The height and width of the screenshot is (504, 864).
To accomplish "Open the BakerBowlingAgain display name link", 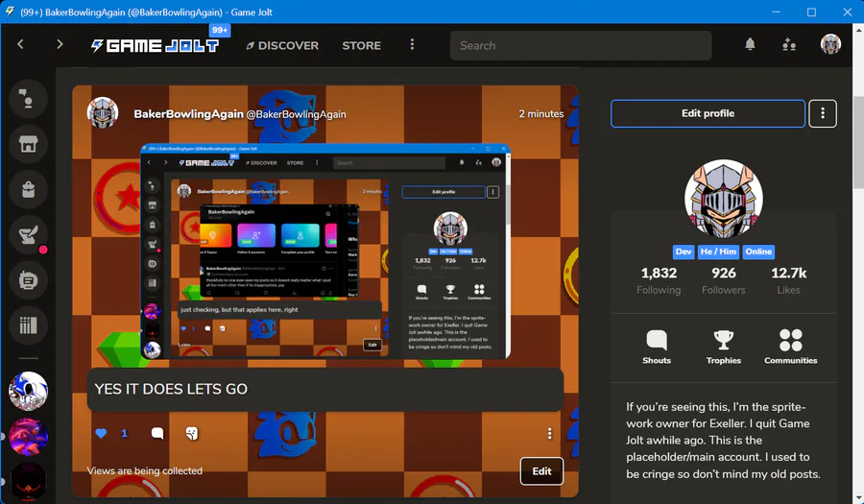I will (x=188, y=114).
